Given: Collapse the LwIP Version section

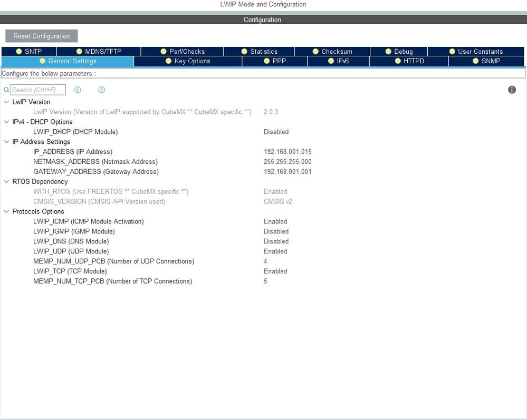Looking at the screenshot, I should click(6, 102).
